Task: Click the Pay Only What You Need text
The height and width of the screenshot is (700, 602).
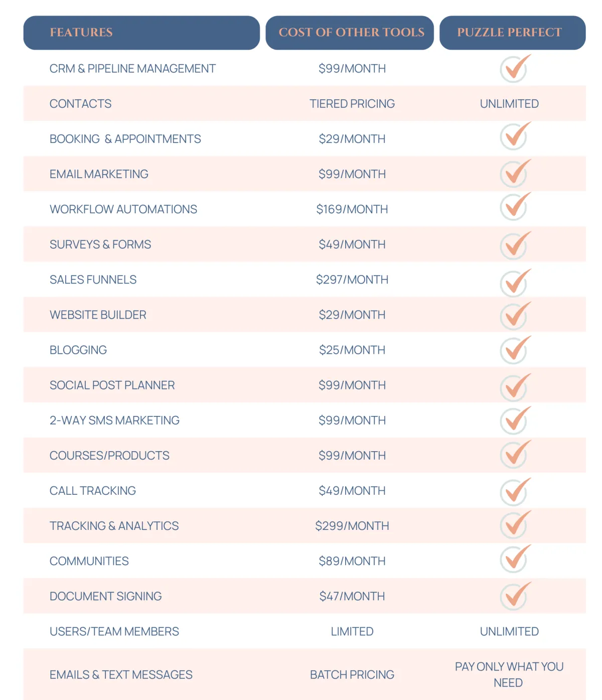Action: click(x=509, y=674)
